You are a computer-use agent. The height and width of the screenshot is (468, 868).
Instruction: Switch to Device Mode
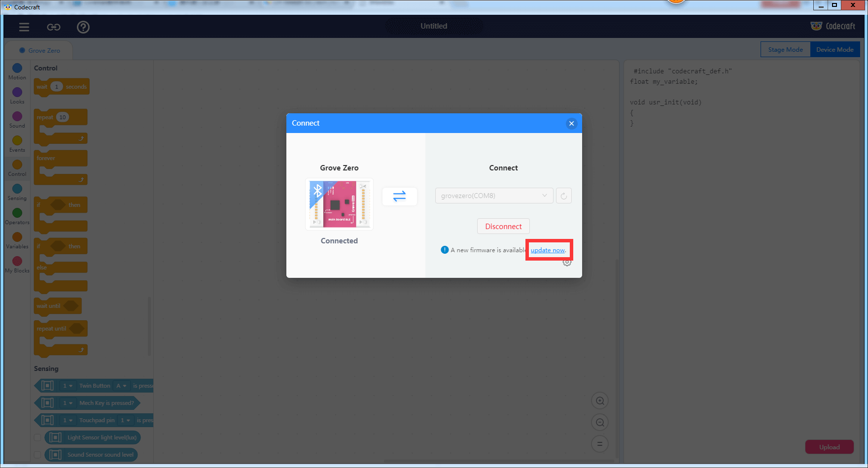tap(835, 49)
